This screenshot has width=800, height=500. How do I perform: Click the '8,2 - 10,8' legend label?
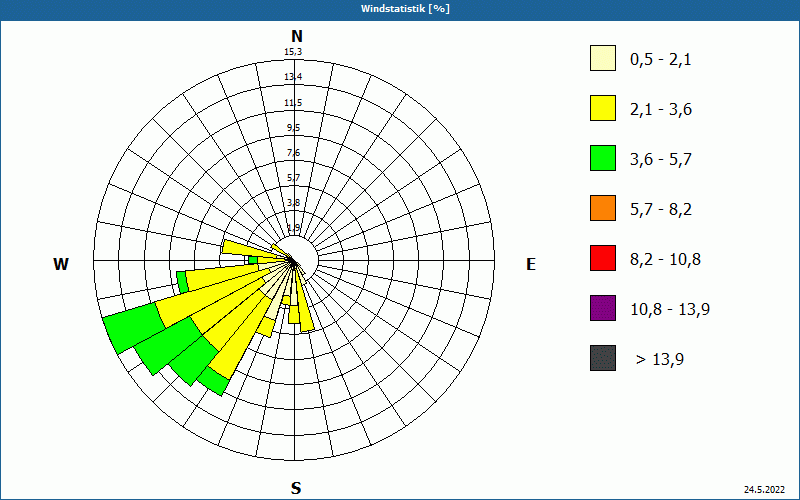point(666,260)
